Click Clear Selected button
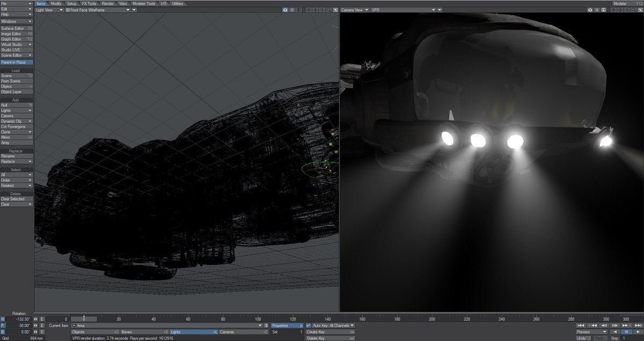644x341 pixels. 17,199
